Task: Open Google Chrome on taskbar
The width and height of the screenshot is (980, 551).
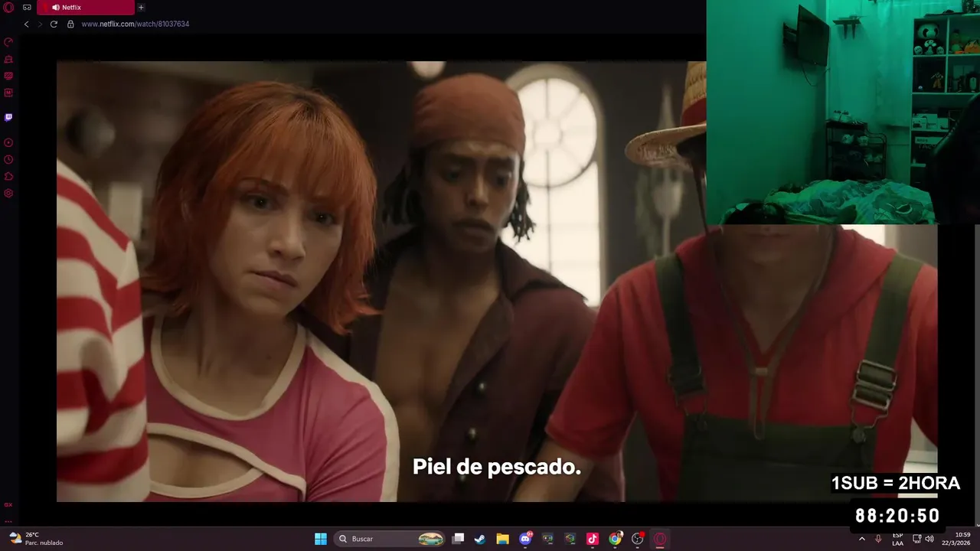Action: pos(615,539)
